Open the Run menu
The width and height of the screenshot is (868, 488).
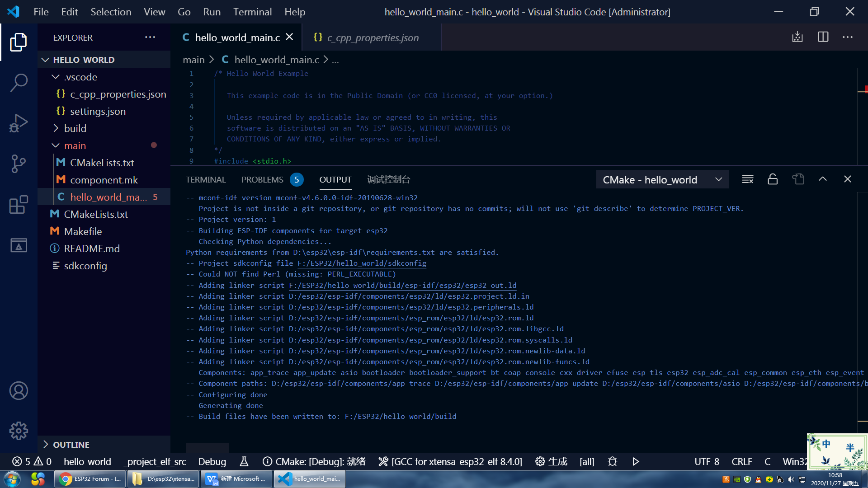pyautogui.click(x=212, y=12)
